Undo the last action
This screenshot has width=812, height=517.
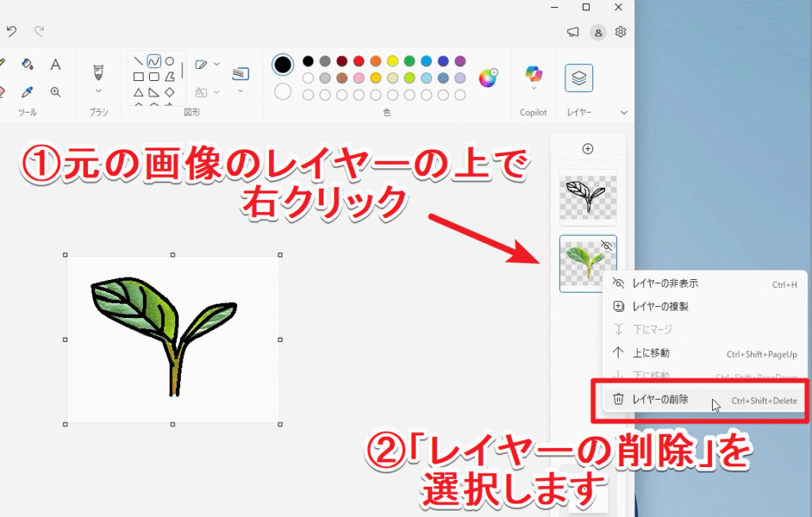(x=11, y=31)
